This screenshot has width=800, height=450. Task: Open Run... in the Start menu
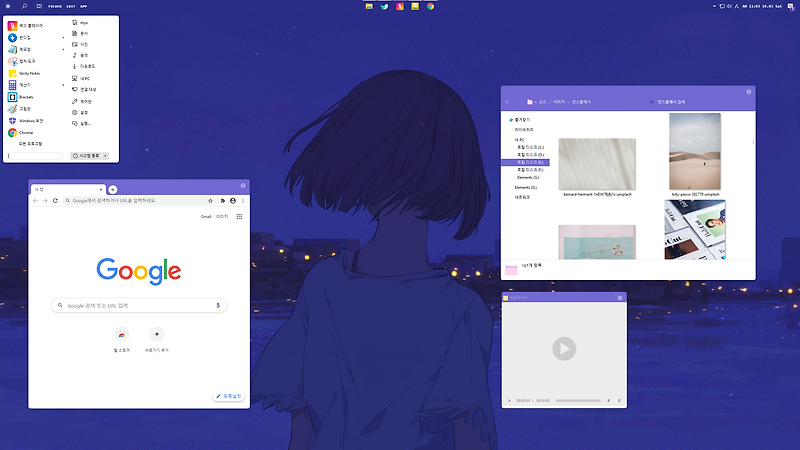click(x=82, y=123)
